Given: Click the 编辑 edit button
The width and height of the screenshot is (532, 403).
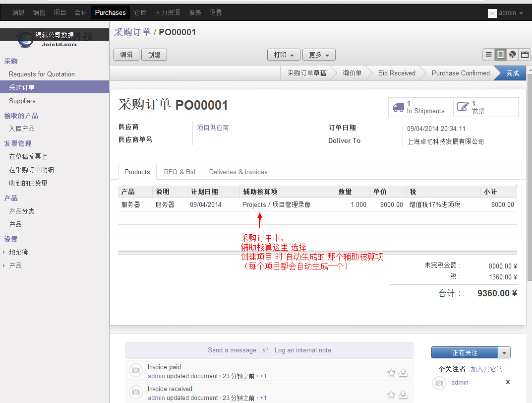Looking at the screenshot, I should [126, 55].
